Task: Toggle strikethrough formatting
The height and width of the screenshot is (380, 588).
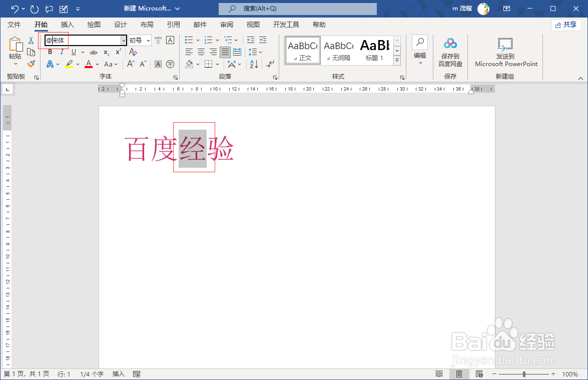Action: coord(94,52)
